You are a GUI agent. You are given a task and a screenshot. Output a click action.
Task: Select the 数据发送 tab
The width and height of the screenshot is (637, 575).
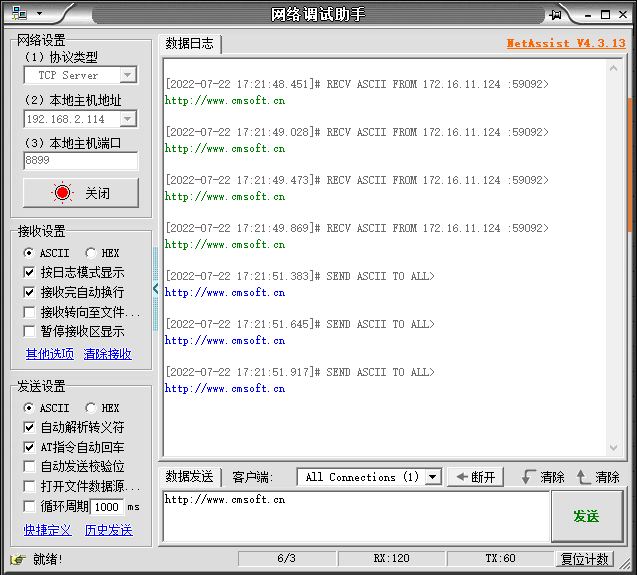click(x=189, y=477)
